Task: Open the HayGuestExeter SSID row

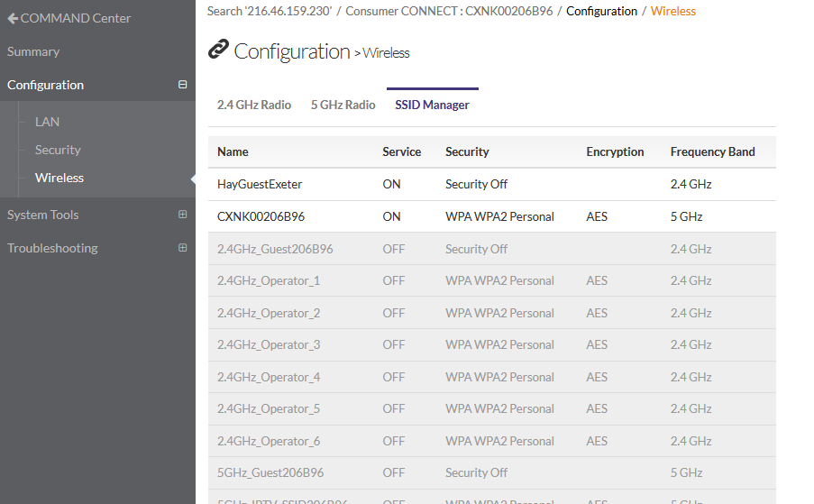Action: tap(260, 184)
